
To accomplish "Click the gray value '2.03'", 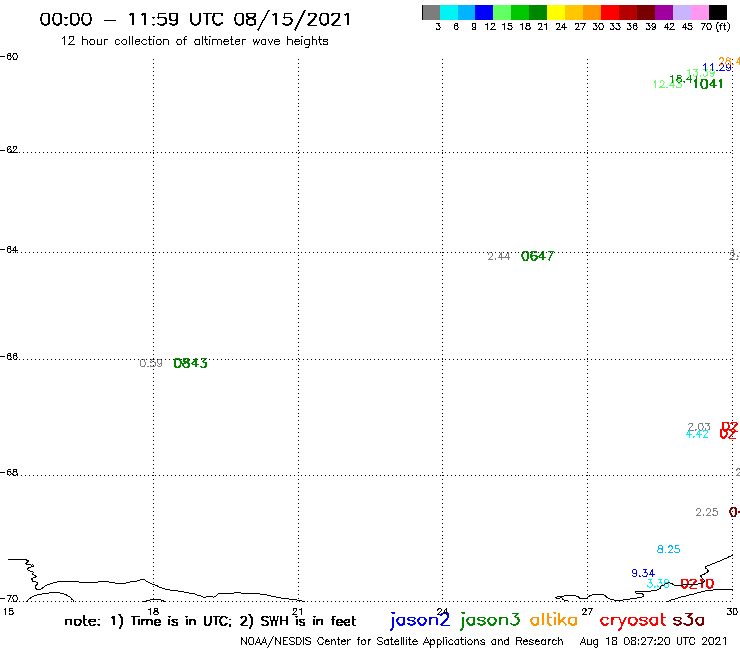I will pyautogui.click(x=699, y=427).
